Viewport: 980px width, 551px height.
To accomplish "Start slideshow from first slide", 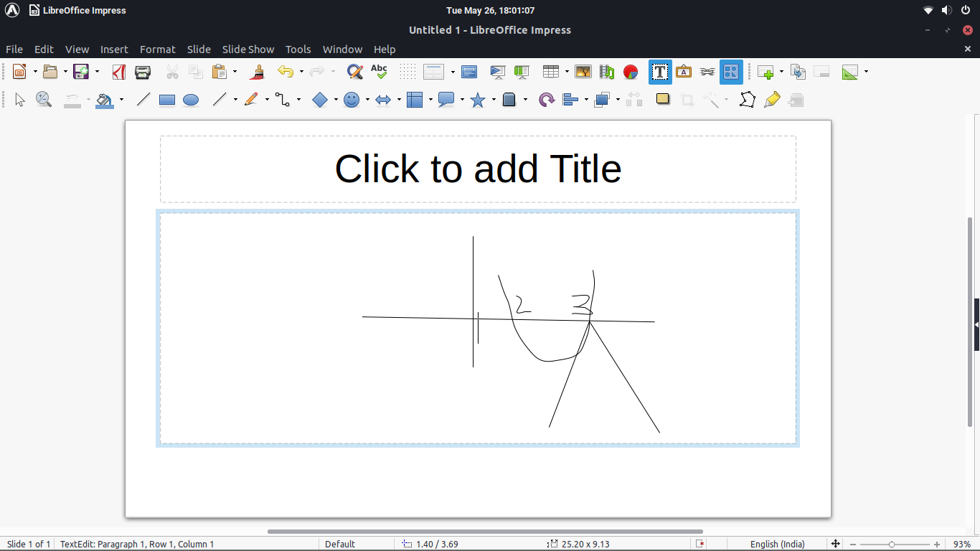I will pyautogui.click(x=497, y=72).
